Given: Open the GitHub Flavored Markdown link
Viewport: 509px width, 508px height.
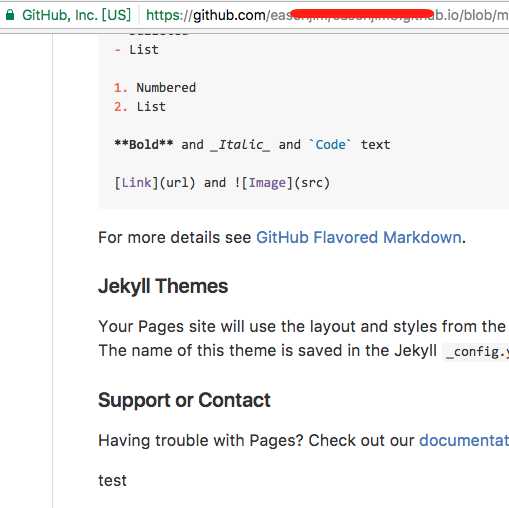Looking at the screenshot, I should [x=359, y=237].
